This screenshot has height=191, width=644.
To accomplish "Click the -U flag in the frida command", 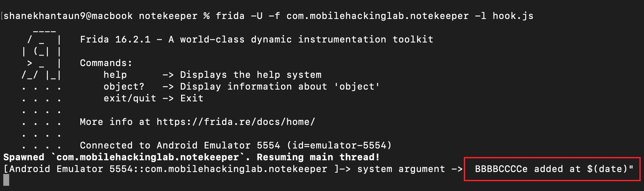I will [x=256, y=16].
